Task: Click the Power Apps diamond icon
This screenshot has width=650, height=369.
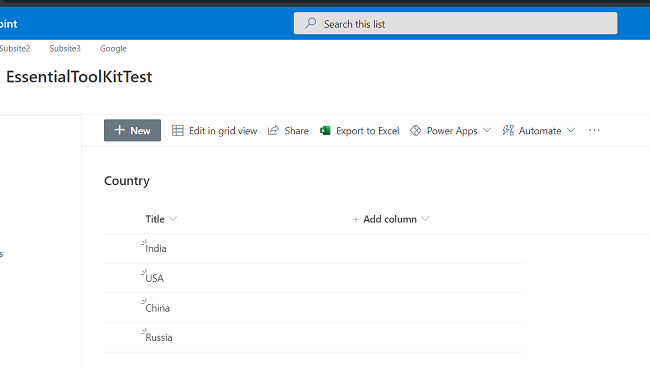Action: [x=415, y=131]
